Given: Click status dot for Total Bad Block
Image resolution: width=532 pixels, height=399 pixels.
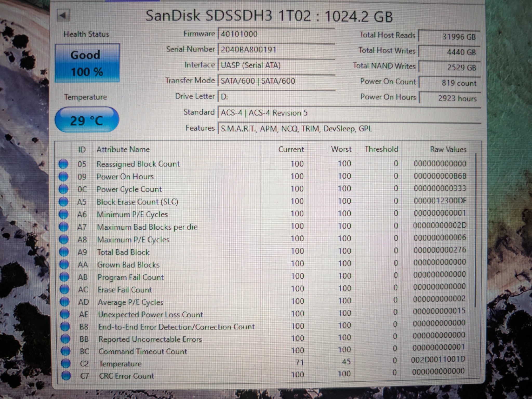Looking at the screenshot, I should coord(64,252).
